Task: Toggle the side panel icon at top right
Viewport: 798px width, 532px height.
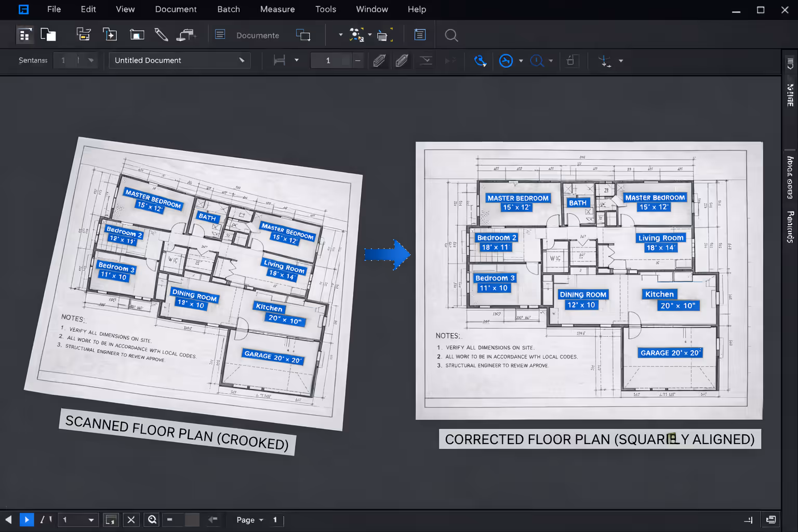Action: (790, 63)
